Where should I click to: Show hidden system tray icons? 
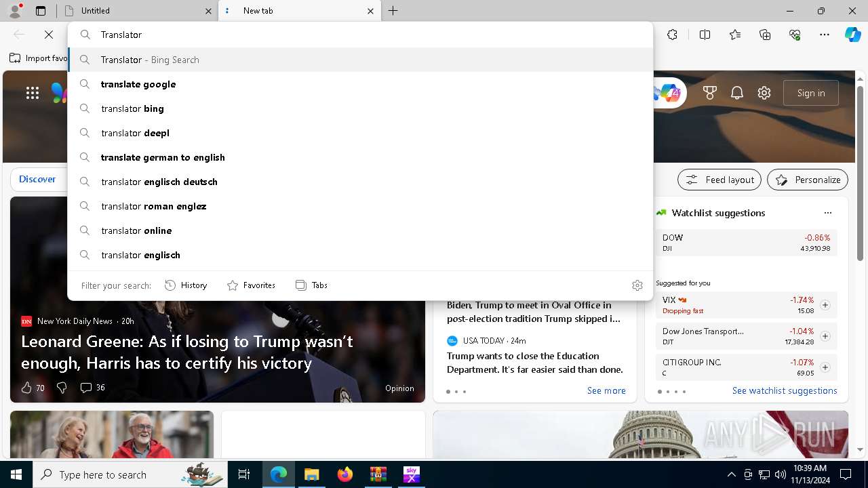(x=731, y=474)
